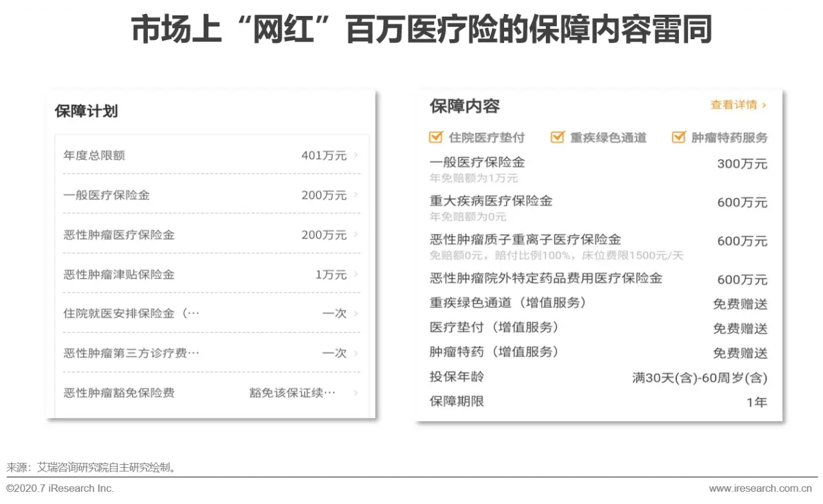Click the 300万元 value
The width and height of the screenshot is (823, 504).
click(743, 164)
